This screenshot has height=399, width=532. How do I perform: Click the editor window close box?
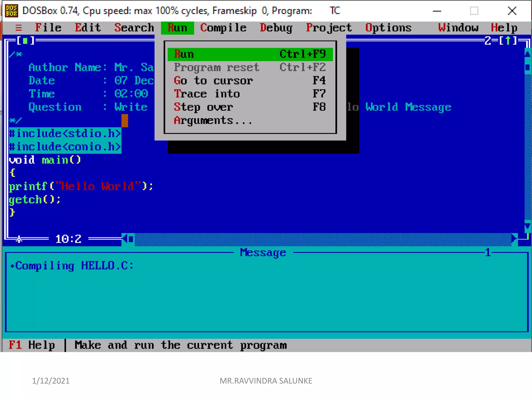25,41
